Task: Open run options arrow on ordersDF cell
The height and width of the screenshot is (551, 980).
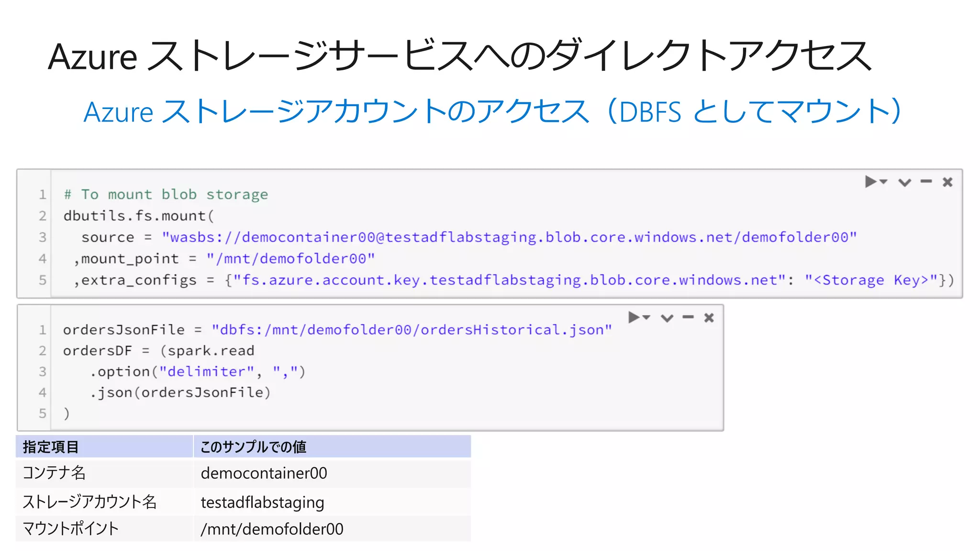Action: [x=646, y=317]
